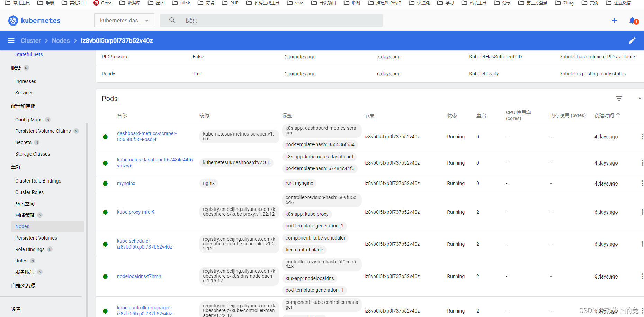Click status icon of dashboard-metrics-scraper pod
Image resolution: width=644 pixels, height=317 pixels.
click(x=105, y=137)
